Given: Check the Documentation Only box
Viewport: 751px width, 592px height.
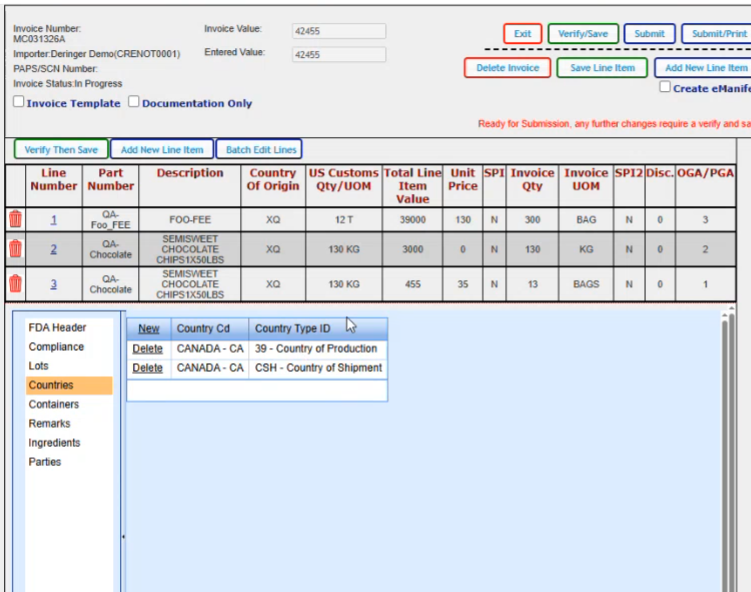Looking at the screenshot, I should tap(148, 103).
